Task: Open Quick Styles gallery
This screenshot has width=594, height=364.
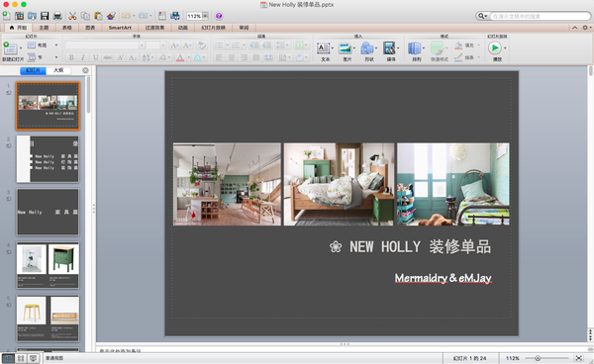Action: point(438,48)
